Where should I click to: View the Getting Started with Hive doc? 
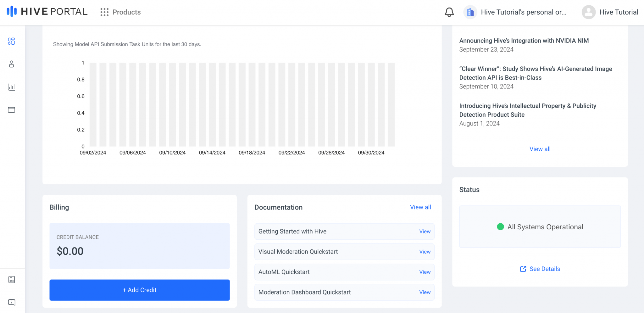(x=425, y=231)
